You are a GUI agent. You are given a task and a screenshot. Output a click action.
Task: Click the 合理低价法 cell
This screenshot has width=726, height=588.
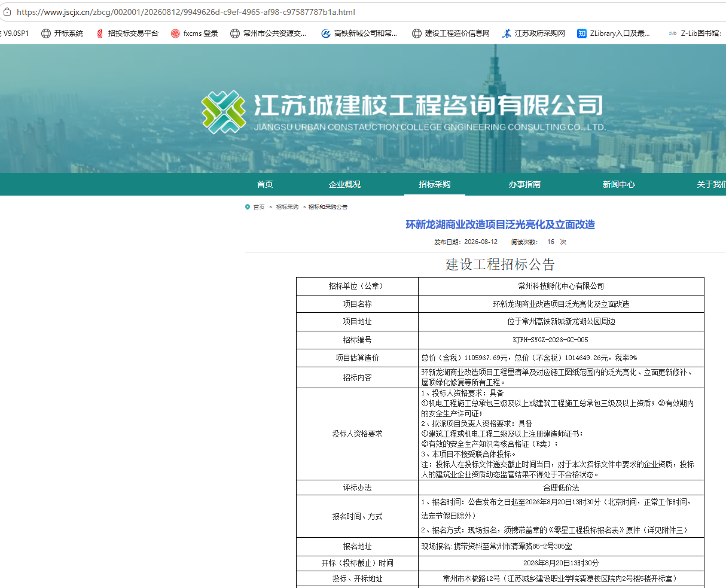point(561,488)
